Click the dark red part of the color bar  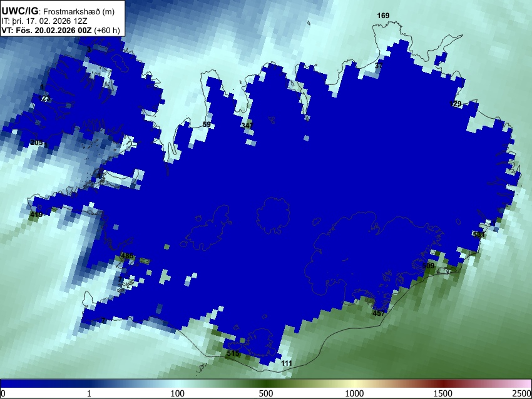tap(443, 384)
